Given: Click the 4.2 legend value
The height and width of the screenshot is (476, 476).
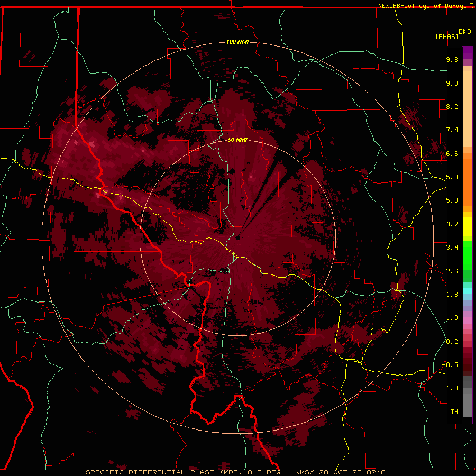Looking at the screenshot, I should point(452,224).
